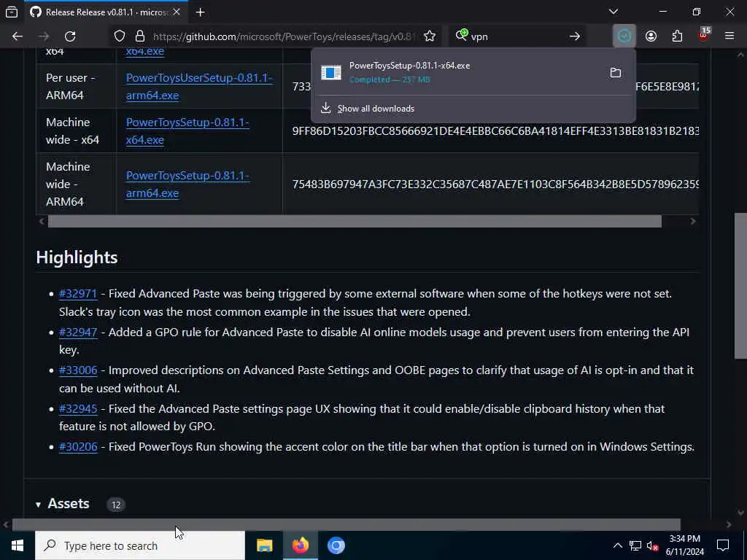Show hidden system tray icons
The height and width of the screenshot is (560, 747).
click(x=617, y=545)
